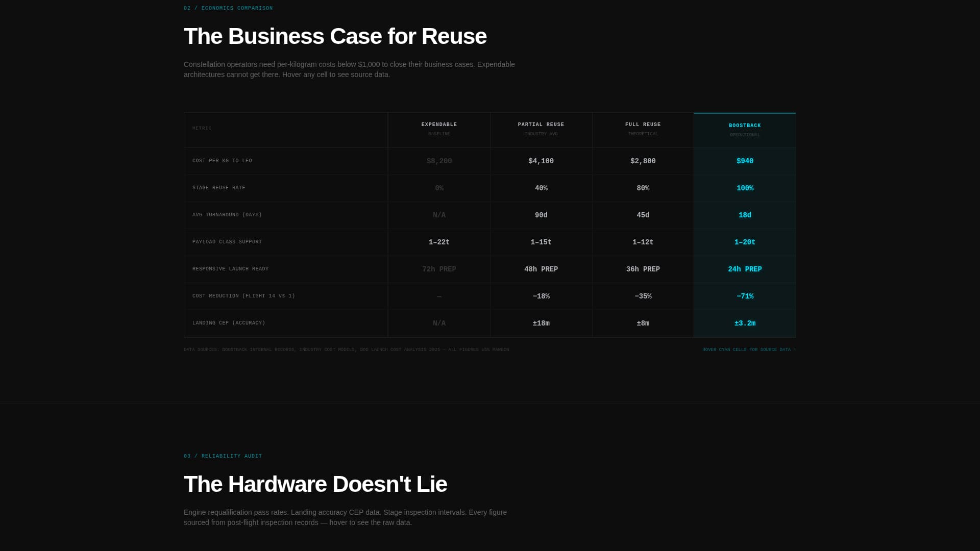Click the -71% cost reduction cell
Screen dimensions: 980x551
tap(745, 296)
